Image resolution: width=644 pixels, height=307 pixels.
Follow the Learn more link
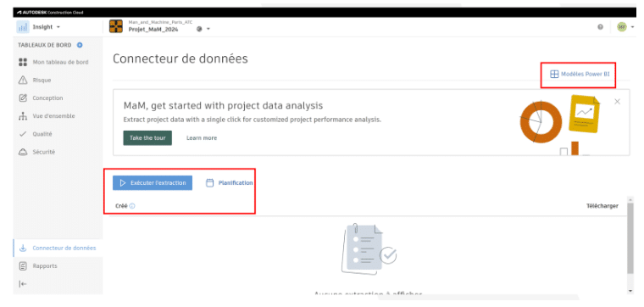tap(202, 138)
